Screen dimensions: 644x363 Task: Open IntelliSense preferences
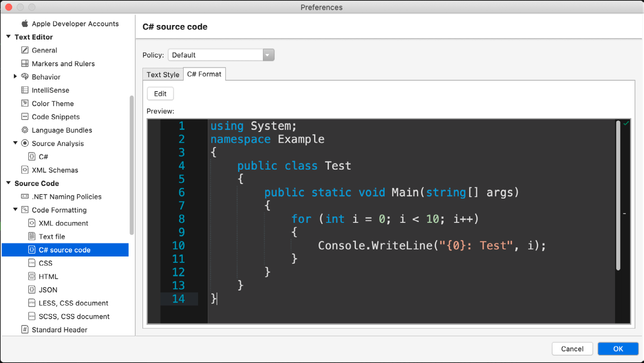(51, 90)
